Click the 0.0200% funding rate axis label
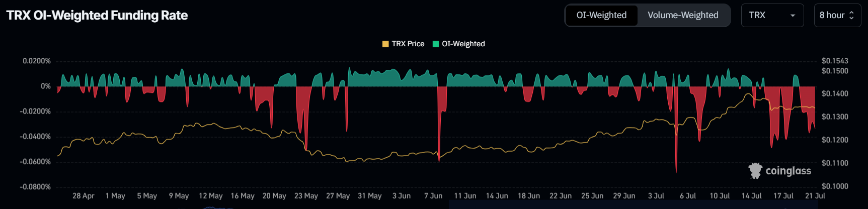 coord(37,61)
